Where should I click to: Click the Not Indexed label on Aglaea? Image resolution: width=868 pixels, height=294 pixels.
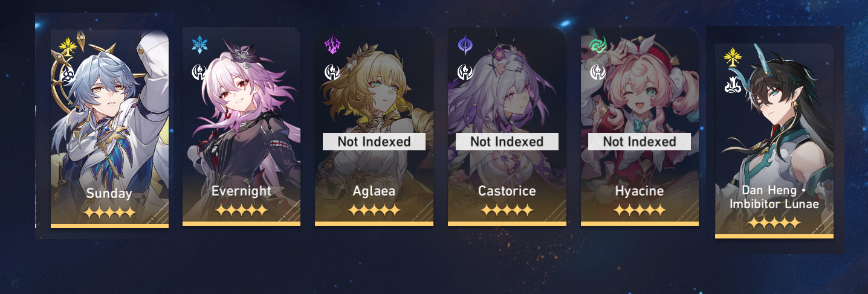[x=374, y=142]
